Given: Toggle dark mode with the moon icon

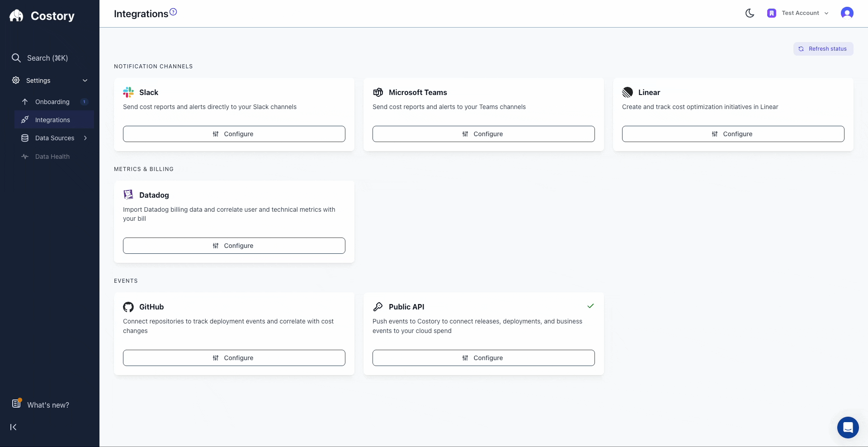Looking at the screenshot, I should click(750, 13).
